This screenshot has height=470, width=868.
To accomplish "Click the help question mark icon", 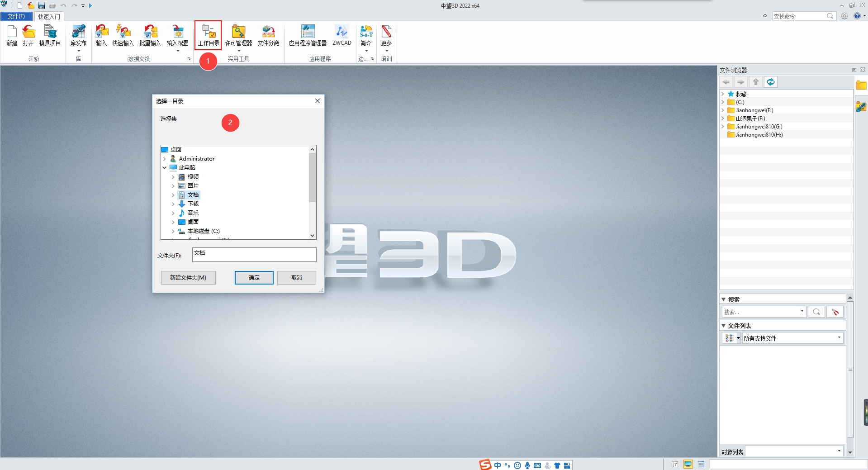I will [857, 16].
